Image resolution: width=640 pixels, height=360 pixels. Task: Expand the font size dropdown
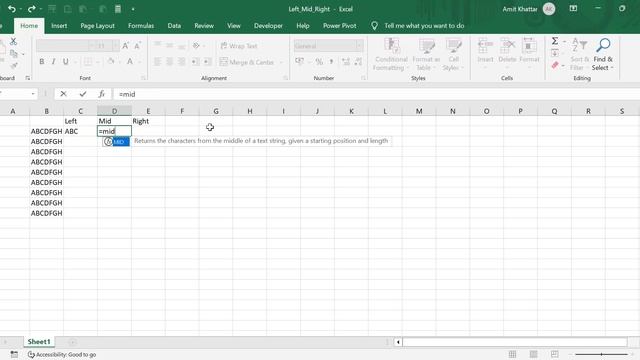[116, 46]
